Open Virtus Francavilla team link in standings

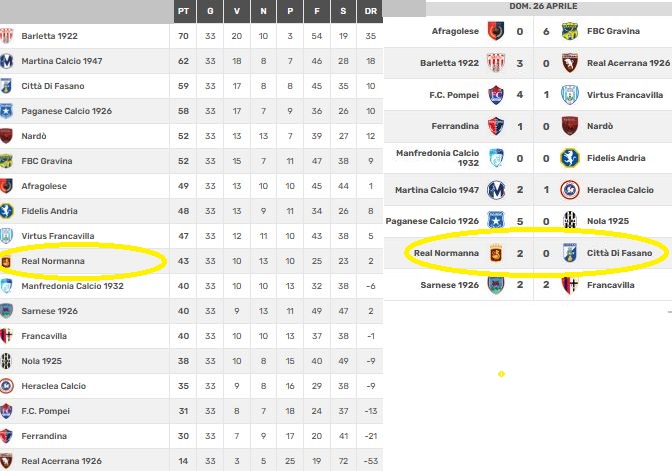(58, 236)
